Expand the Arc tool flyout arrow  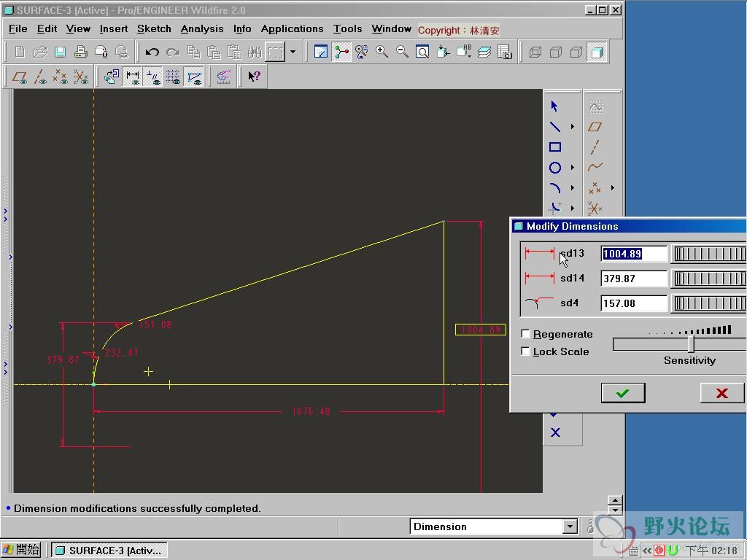pos(573,188)
